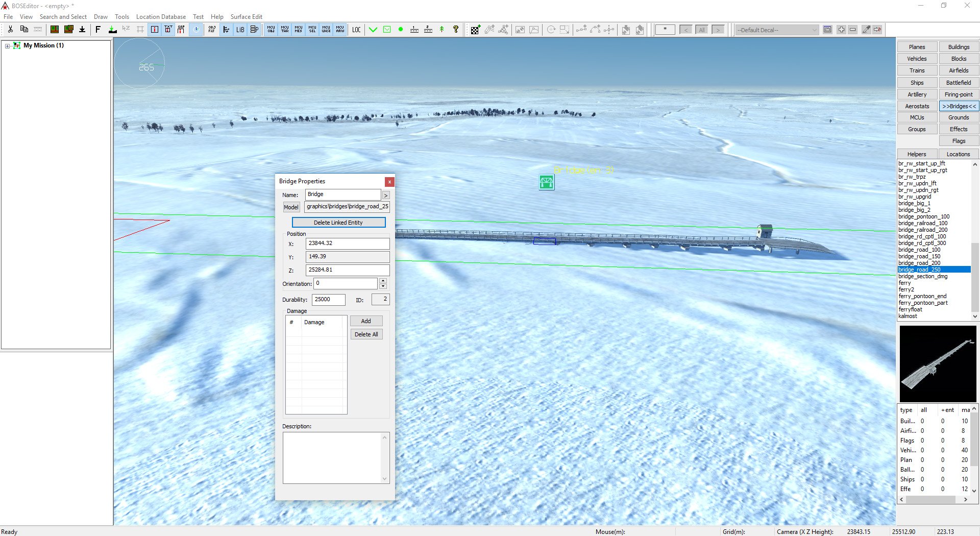Click the bridge model preview thumbnail
The width and height of the screenshot is (980, 536).
click(x=938, y=363)
